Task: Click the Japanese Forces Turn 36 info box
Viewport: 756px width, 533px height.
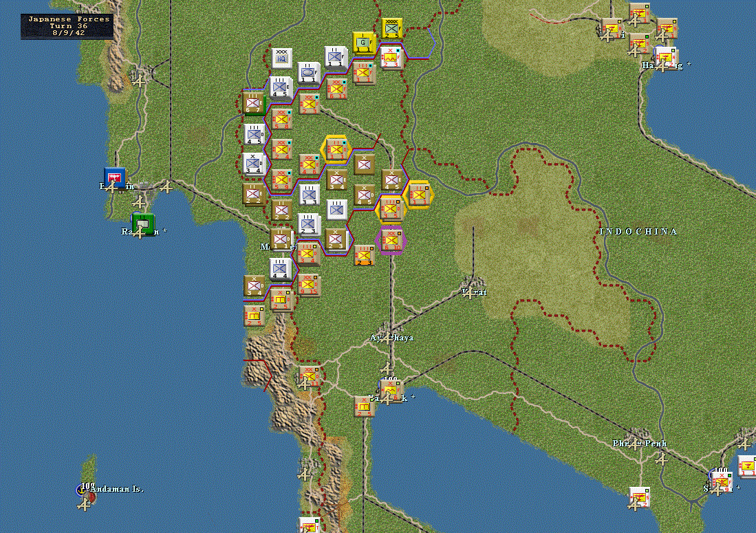Action: 67,27
